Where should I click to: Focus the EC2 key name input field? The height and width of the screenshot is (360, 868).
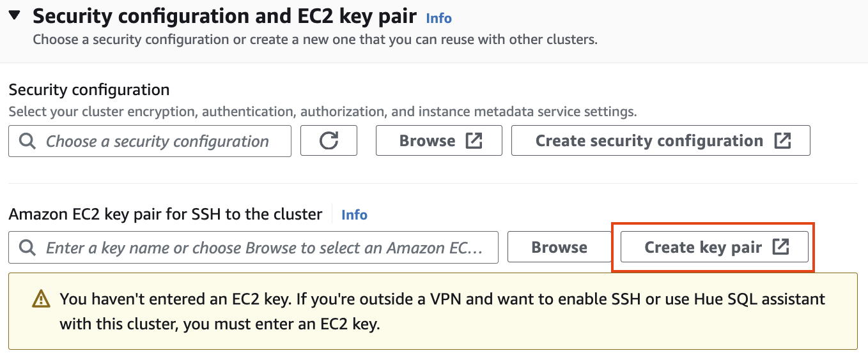tap(253, 248)
